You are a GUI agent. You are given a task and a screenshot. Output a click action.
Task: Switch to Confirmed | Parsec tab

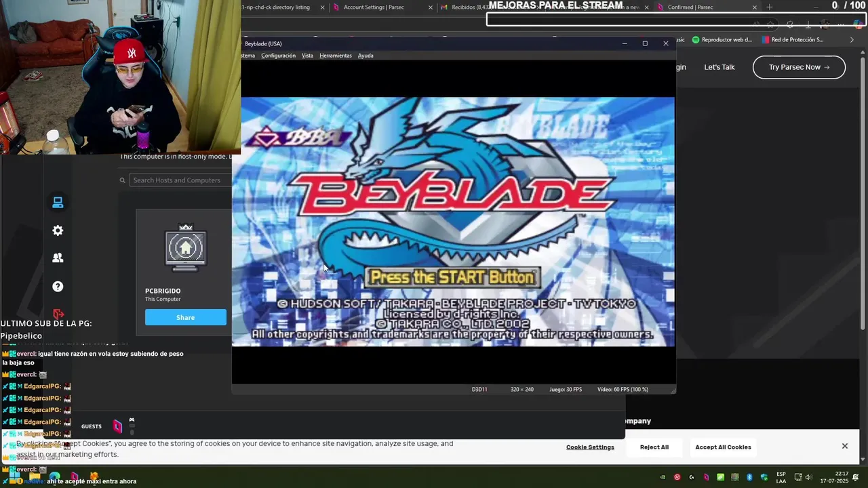(690, 7)
